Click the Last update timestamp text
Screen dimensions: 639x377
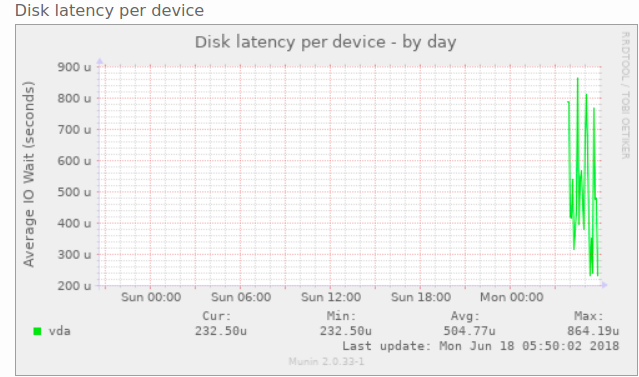480,346
